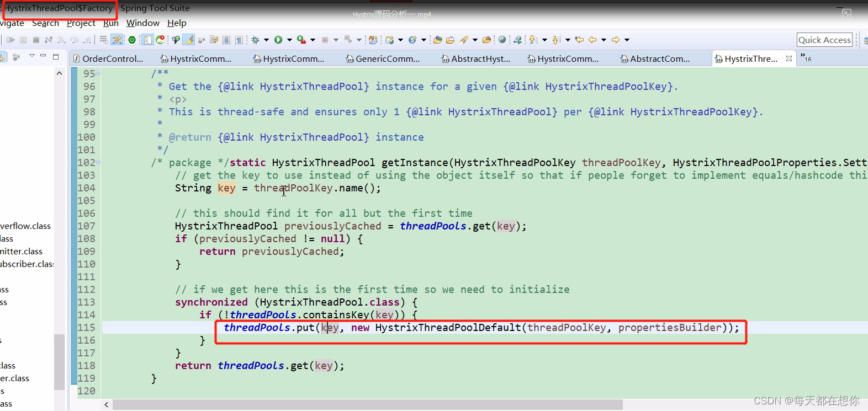Viewport: 868px width, 411px height.
Task: Open the Window menu
Action: point(143,23)
